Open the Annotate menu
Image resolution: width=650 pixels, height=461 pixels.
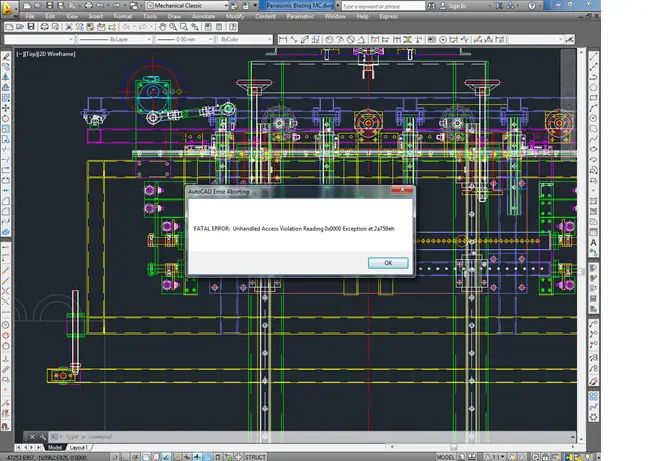click(x=204, y=16)
